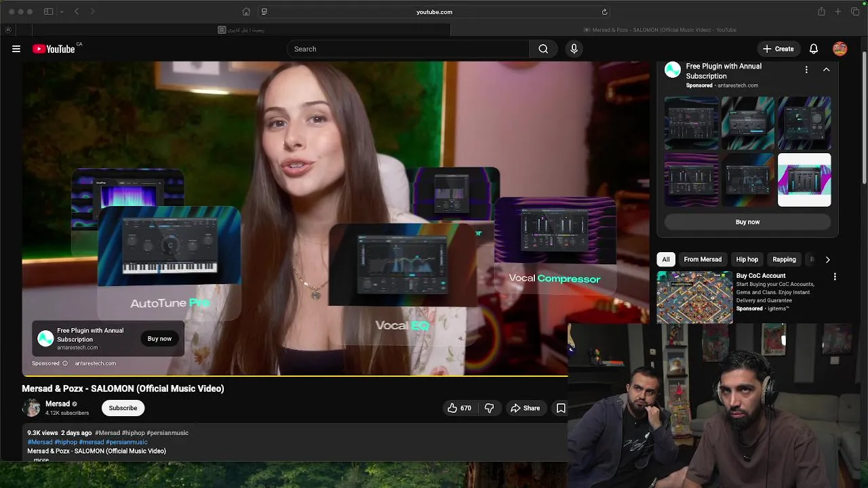
Task: Click the Safari share icon
Action: click(821, 12)
